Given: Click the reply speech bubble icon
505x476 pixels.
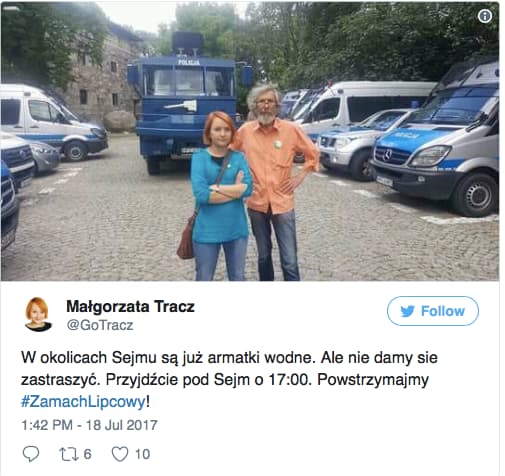Looking at the screenshot, I should pyautogui.click(x=31, y=454).
